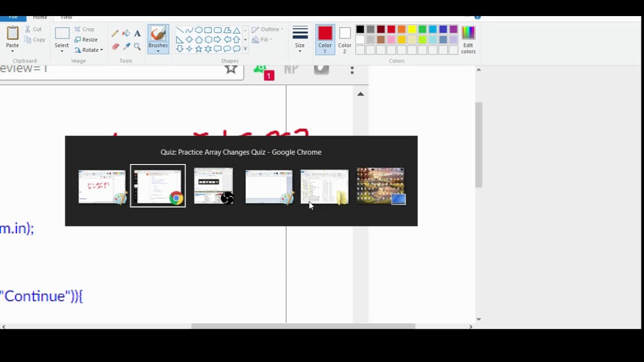The image size is (644, 362).
Task: Click the Paste clipboard icon
Action: coord(13,33)
